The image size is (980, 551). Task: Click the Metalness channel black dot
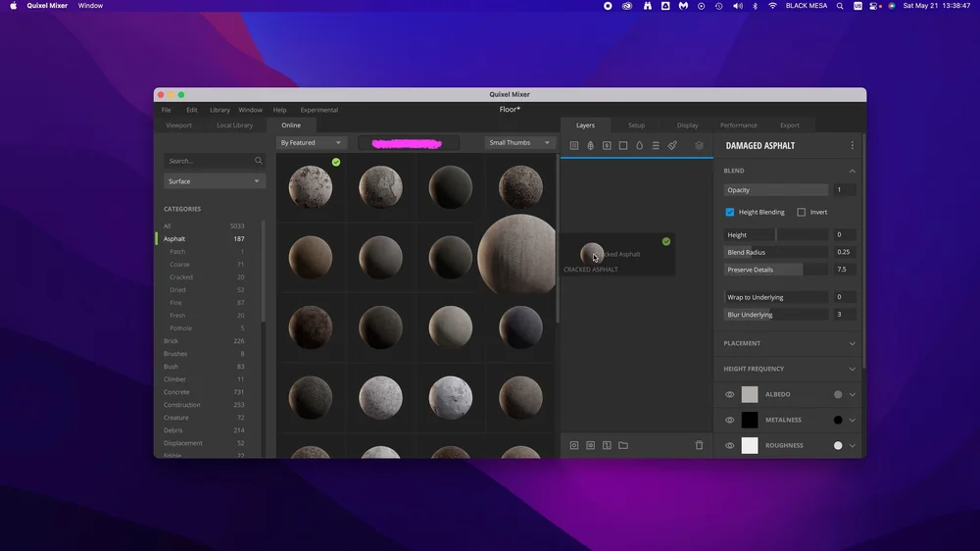click(838, 421)
